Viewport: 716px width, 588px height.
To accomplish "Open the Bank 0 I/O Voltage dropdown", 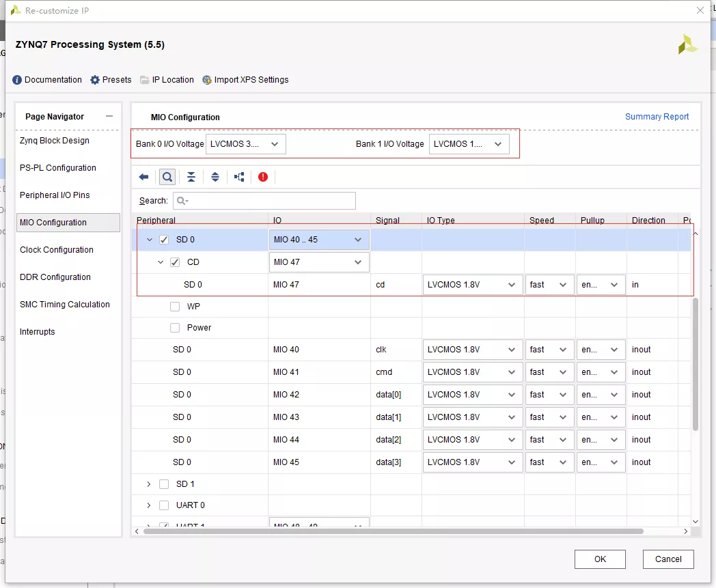I will pyautogui.click(x=246, y=144).
